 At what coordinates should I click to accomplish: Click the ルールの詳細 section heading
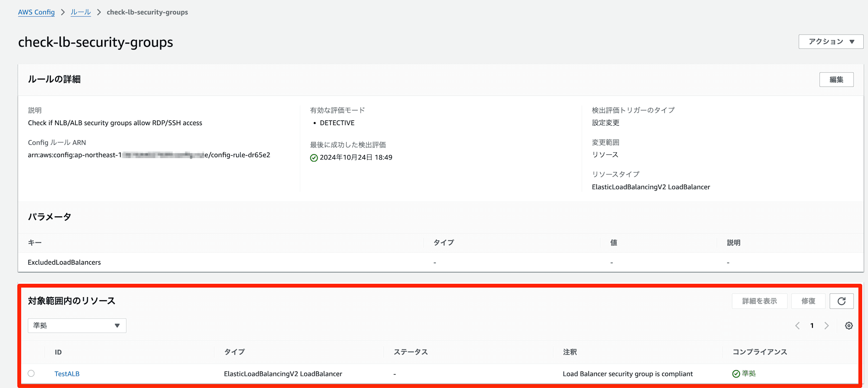[x=54, y=79]
